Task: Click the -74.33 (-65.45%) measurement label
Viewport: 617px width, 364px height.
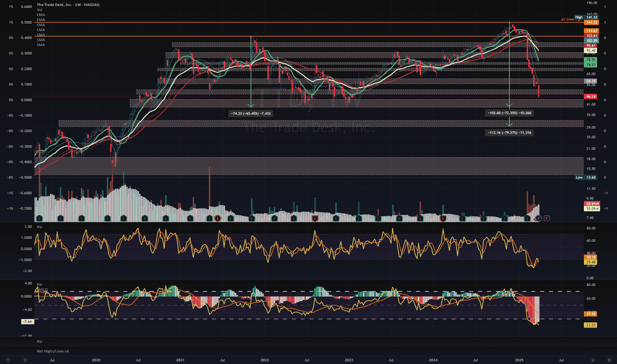Action: click(251, 113)
